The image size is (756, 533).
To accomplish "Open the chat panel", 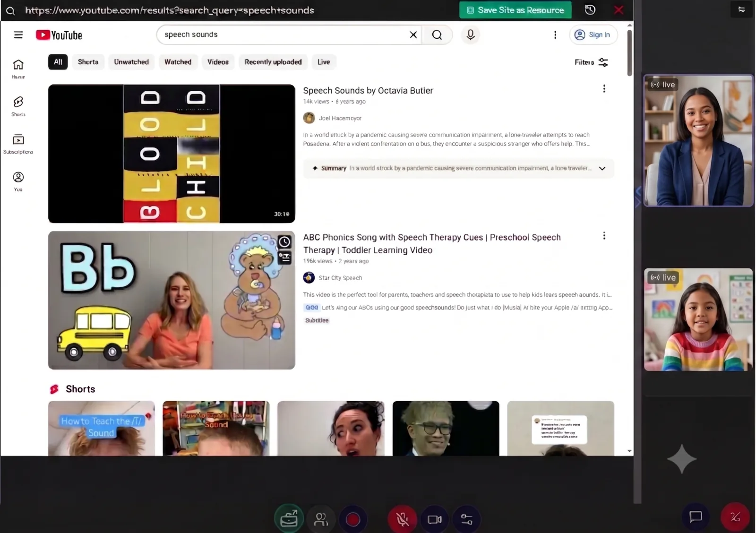I will click(x=696, y=517).
